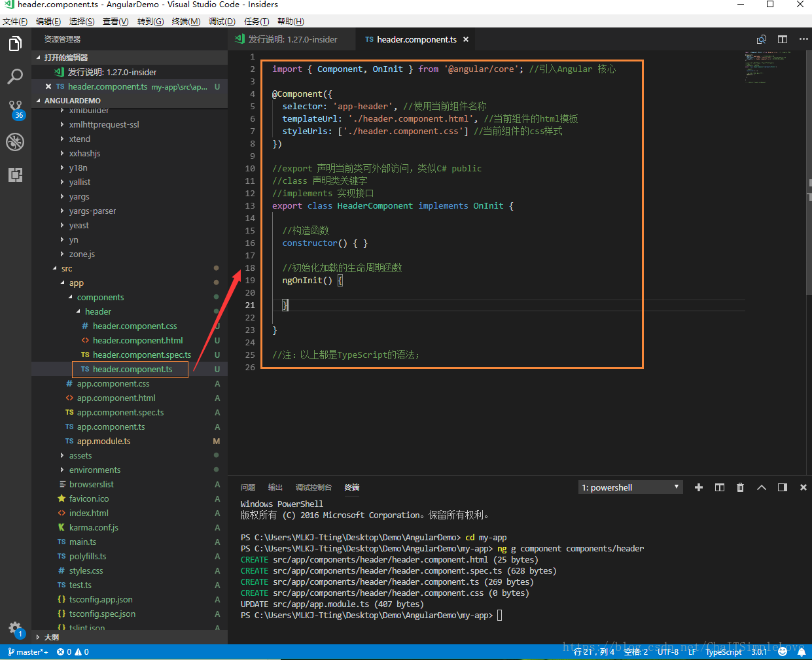
Task: Open the Debug menu
Action: 222,22
